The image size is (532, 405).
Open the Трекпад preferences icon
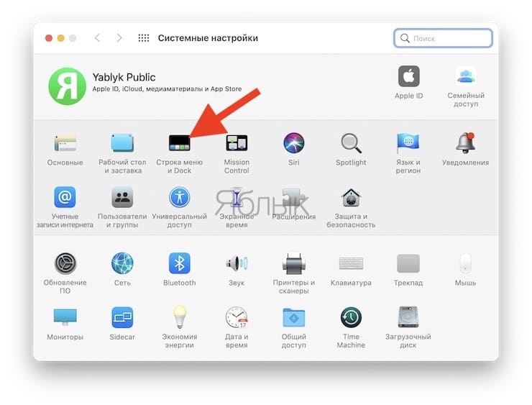(x=408, y=263)
